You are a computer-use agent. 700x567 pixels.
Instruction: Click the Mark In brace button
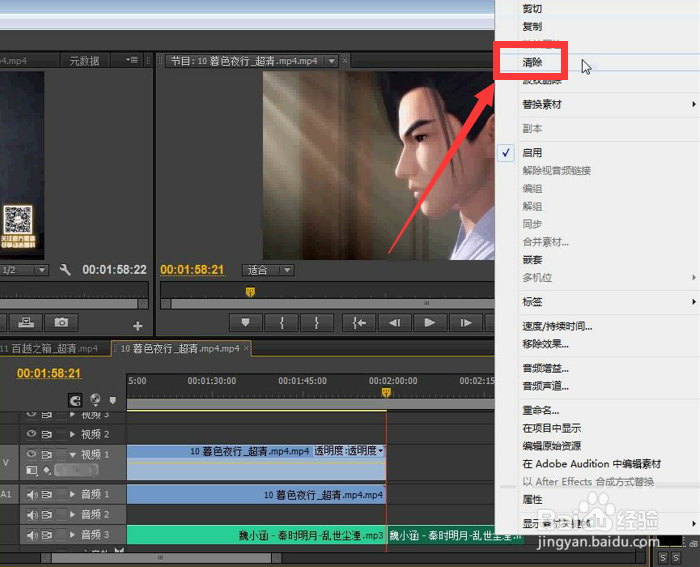282,322
